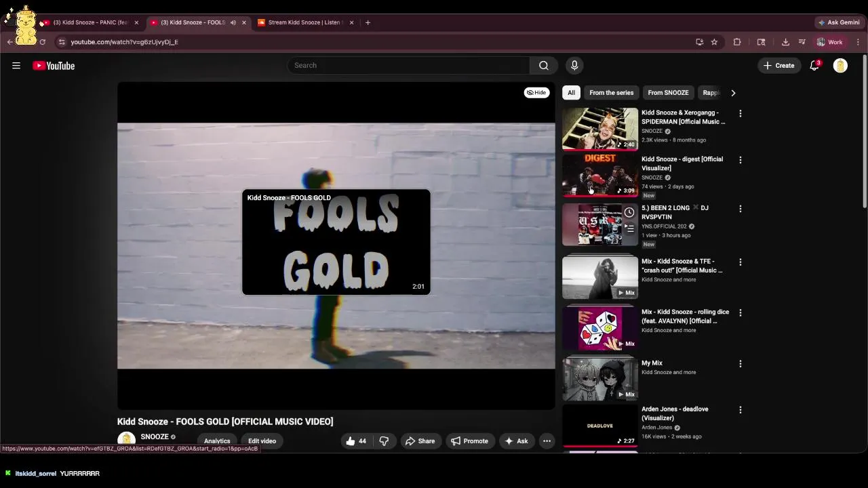Click the search magnifier button
This screenshot has width=868, height=488.
(543, 66)
